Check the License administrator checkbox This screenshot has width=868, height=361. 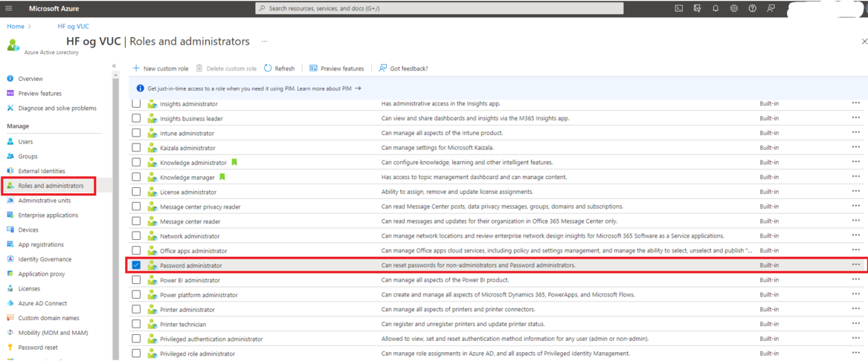136,192
